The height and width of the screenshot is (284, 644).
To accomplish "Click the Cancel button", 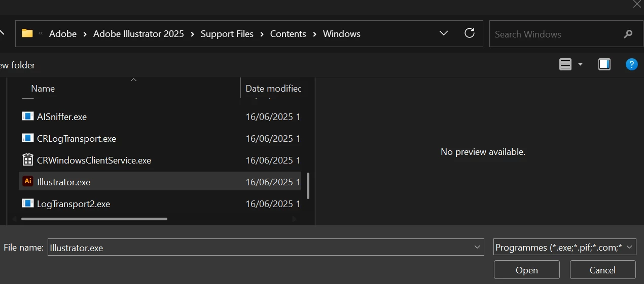I will pos(603,270).
